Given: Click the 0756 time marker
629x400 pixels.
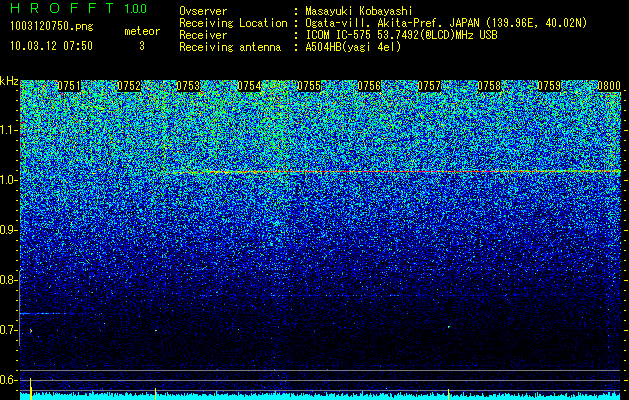Looking at the screenshot, I should point(369,86).
